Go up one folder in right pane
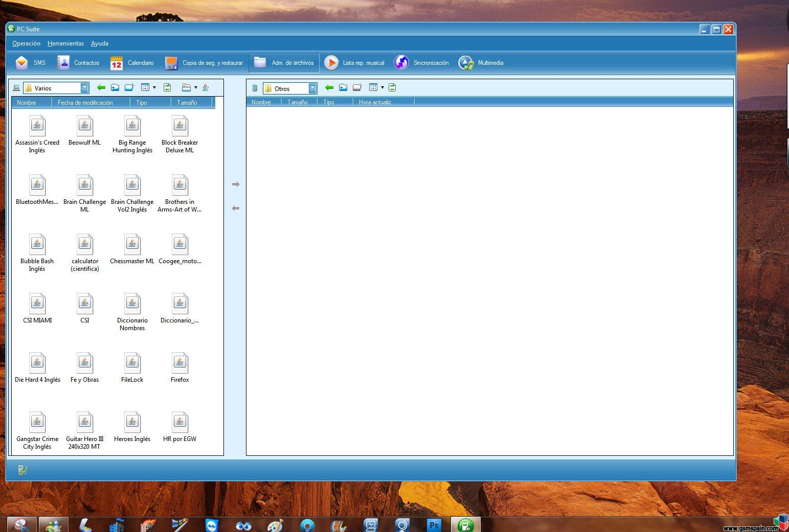Image resolution: width=789 pixels, height=532 pixels. (343, 87)
